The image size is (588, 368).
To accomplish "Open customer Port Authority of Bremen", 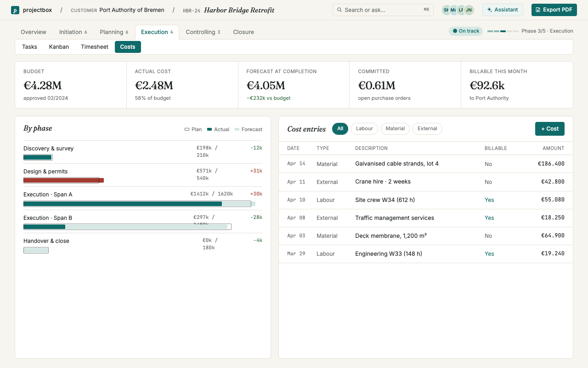I will 132,10.
